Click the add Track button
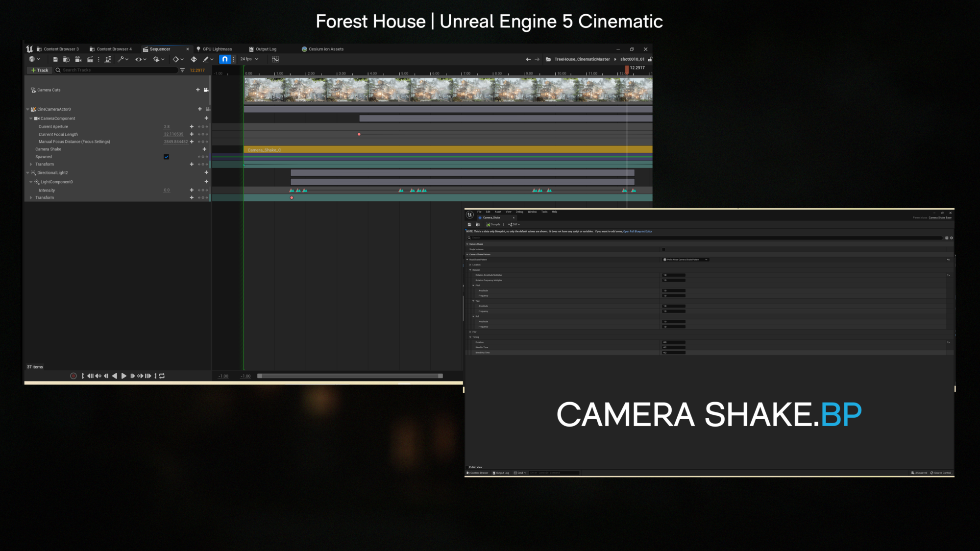The height and width of the screenshot is (551, 980). tap(40, 71)
